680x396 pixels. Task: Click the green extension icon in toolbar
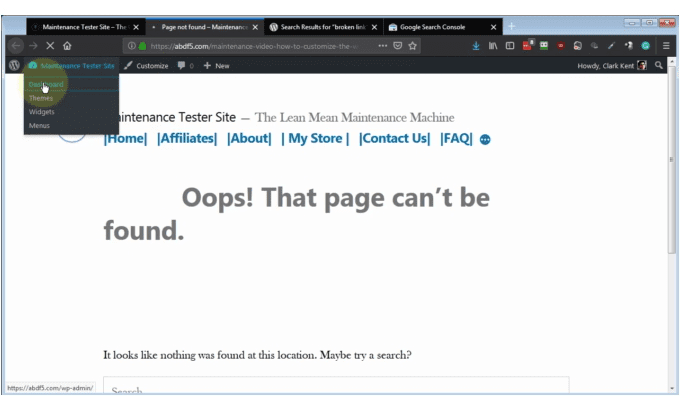tap(544, 46)
